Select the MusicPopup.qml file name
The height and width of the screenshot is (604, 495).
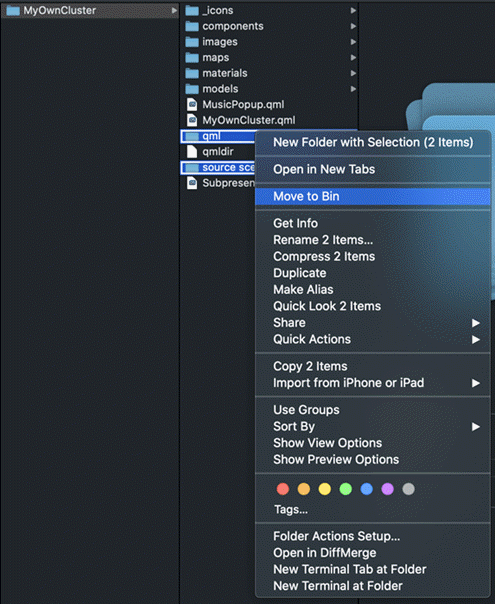coord(243,105)
